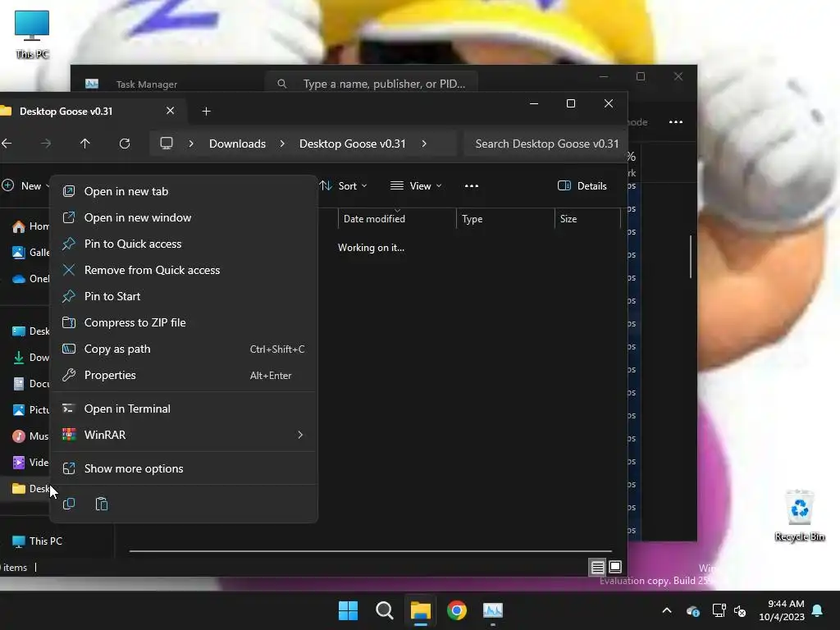This screenshot has width=840, height=630.
Task: Expand chevron between Downloads and Desktop Goose
Action: click(x=282, y=144)
